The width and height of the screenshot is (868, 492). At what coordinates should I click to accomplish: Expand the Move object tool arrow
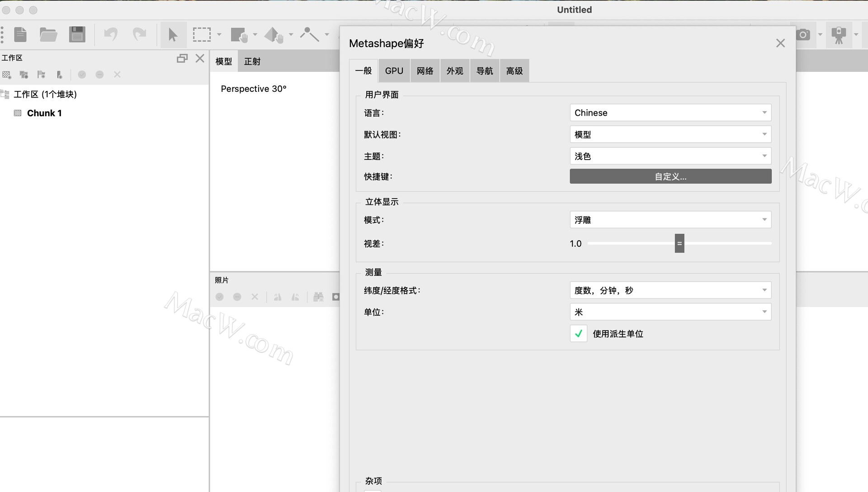pyautogui.click(x=291, y=34)
